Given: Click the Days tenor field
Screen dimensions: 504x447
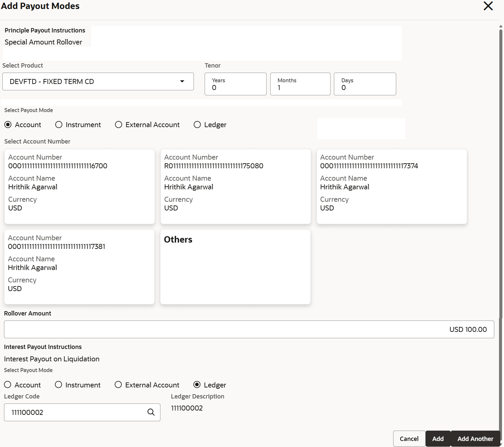Looking at the screenshot, I should [365, 84].
